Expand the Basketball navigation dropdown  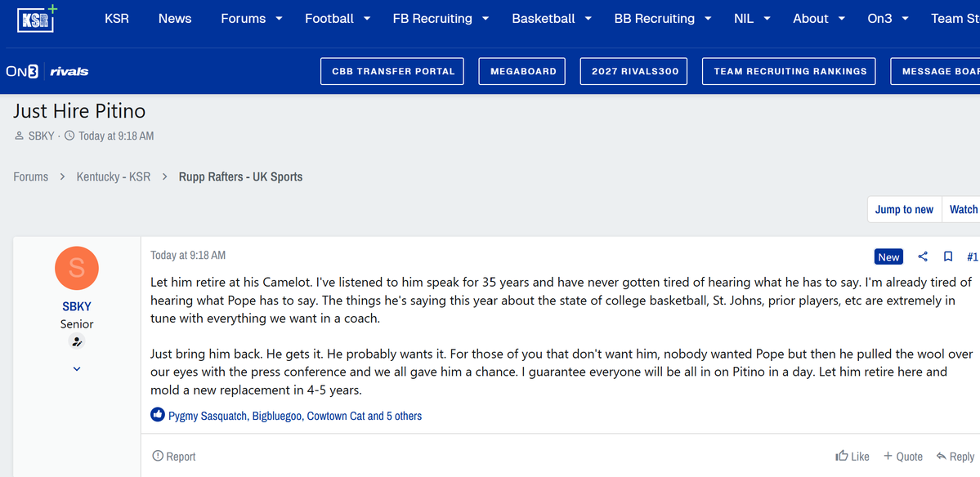click(544, 18)
